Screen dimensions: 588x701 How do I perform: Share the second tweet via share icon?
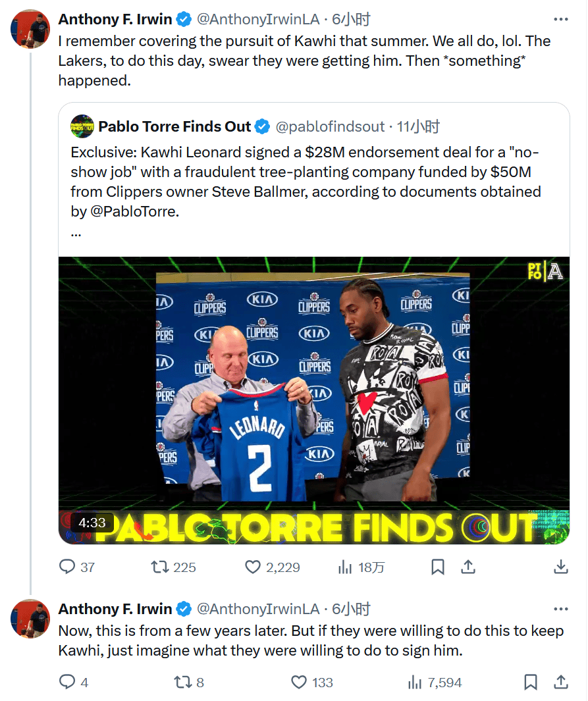click(560, 683)
